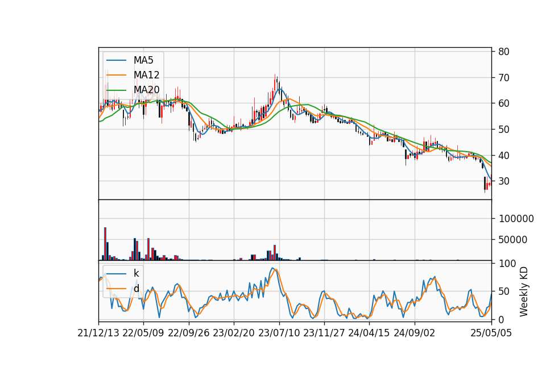This screenshot has width=546, height=392.
Task: Click the volume axis value 50000
Action: (x=513, y=240)
